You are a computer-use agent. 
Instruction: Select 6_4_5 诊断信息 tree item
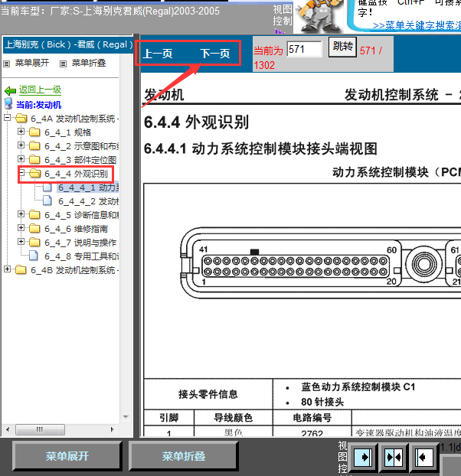pyautogui.click(x=82, y=215)
